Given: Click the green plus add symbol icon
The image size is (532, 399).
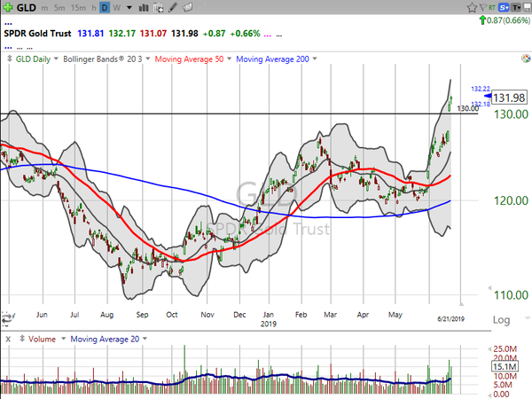Looking at the screenshot, I should point(7,7).
